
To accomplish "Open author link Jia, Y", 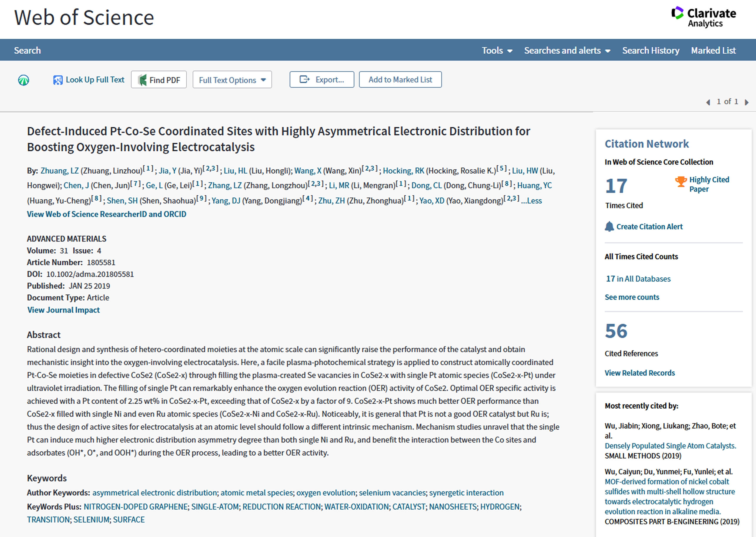I will 168,171.
